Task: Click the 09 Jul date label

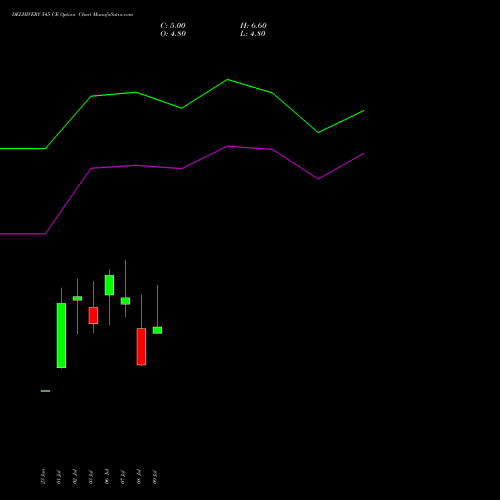Action: pyautogui.click(x=155, y=477)
